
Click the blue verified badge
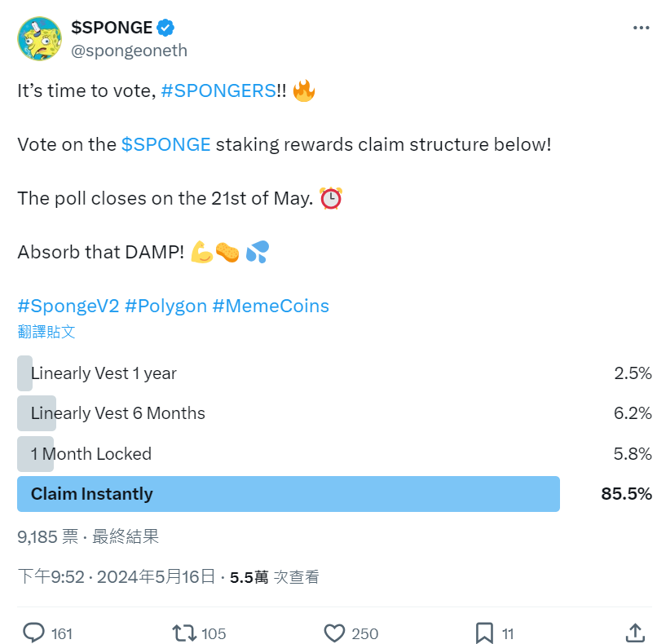pyautogui.click(x=165, y=28)
